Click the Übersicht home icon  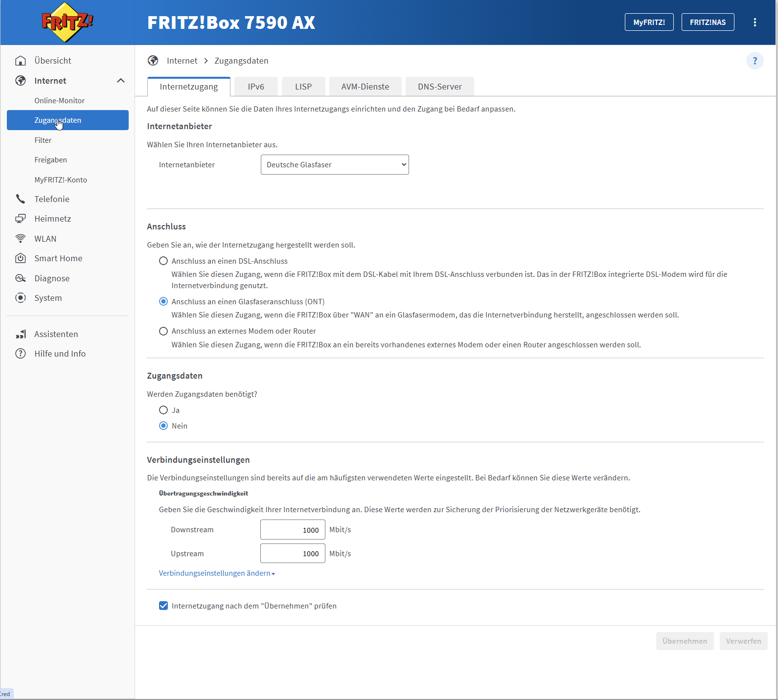[x=21, y=61]
